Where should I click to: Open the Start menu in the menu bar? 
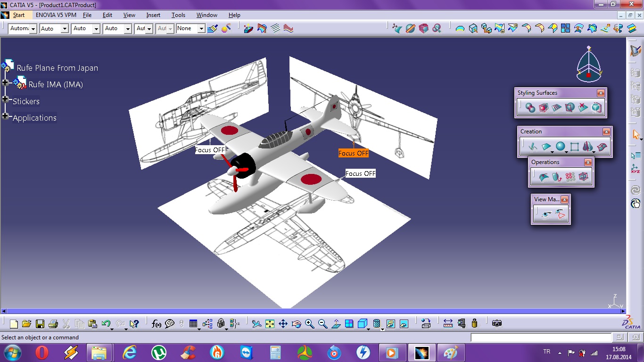pyautogui.click(x=19, y=15)
